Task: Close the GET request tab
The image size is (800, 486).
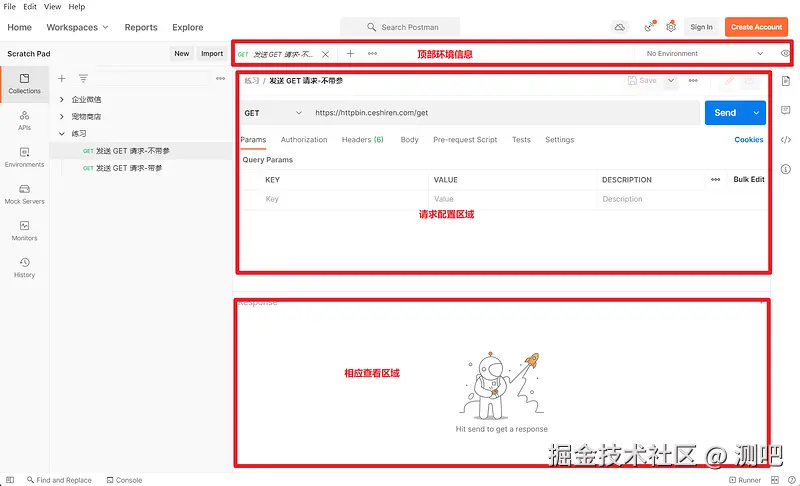Action: click(326, 54)
